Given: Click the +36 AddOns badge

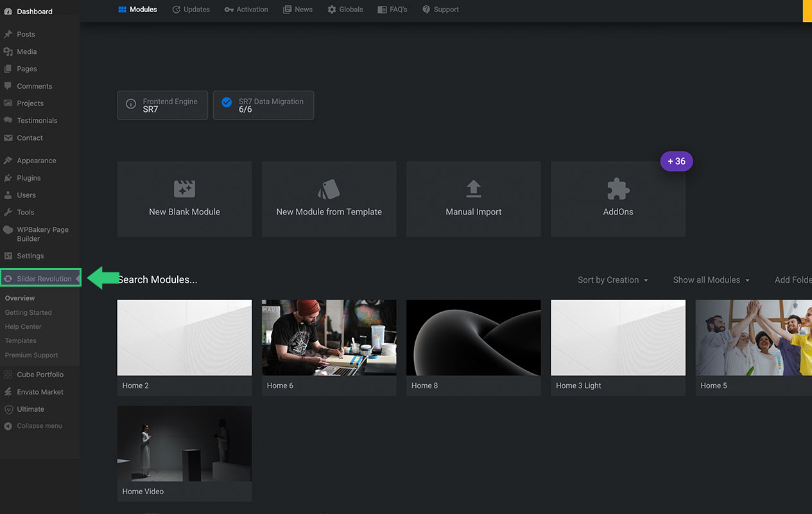Looking at the screenshot, I should (677, 161).
